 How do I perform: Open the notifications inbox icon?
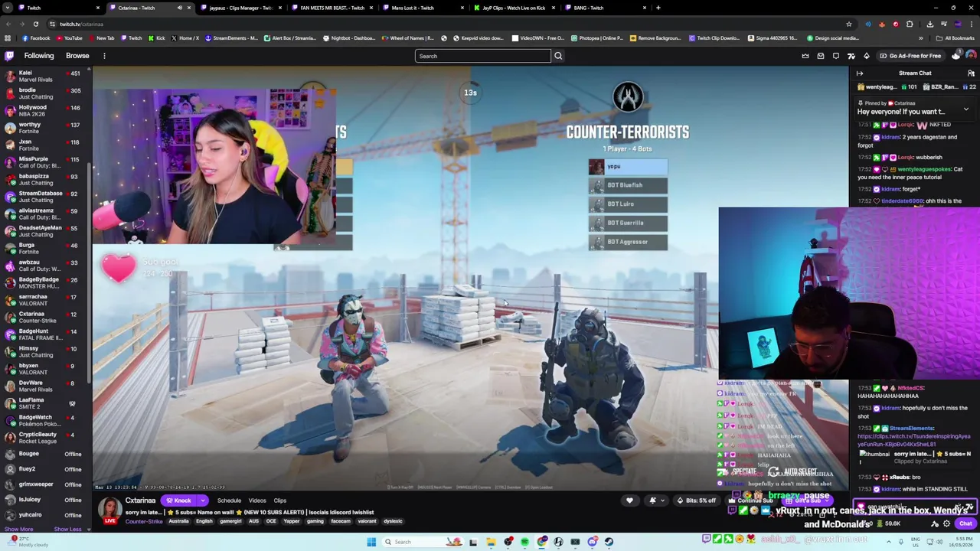pyautogui.click(x=821, y=56)
